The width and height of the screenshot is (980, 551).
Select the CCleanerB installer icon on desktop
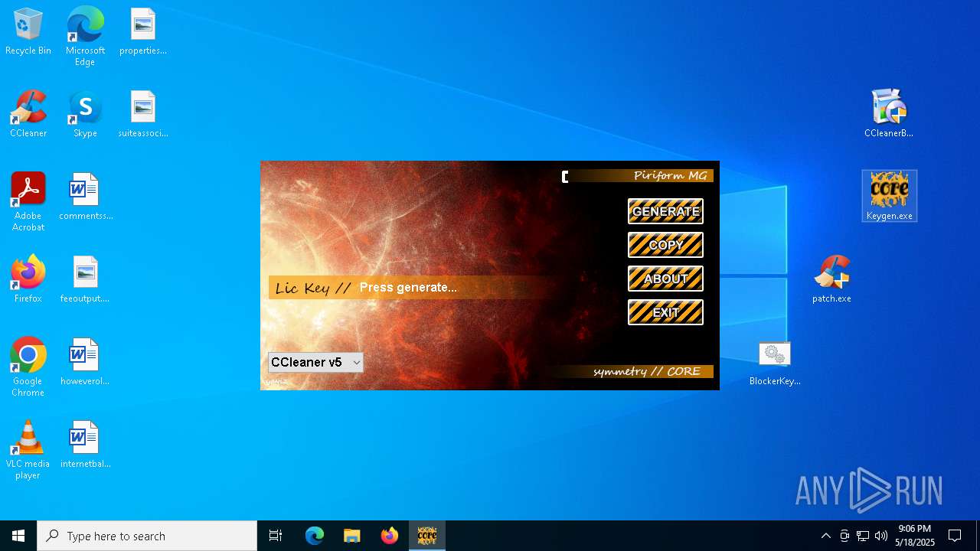(889, 113)
